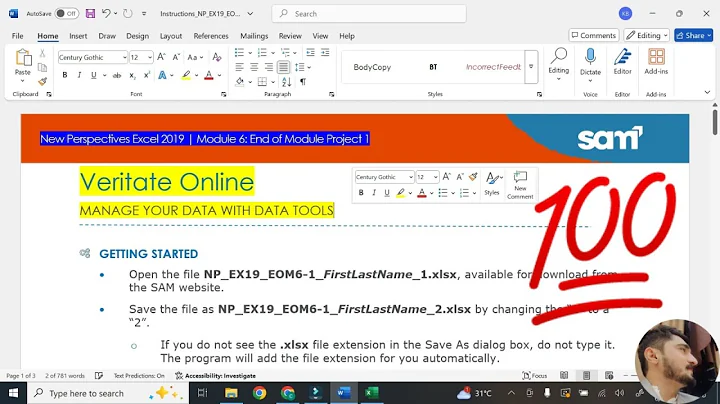Decrease paragraph indent

[x=310, y=52]
